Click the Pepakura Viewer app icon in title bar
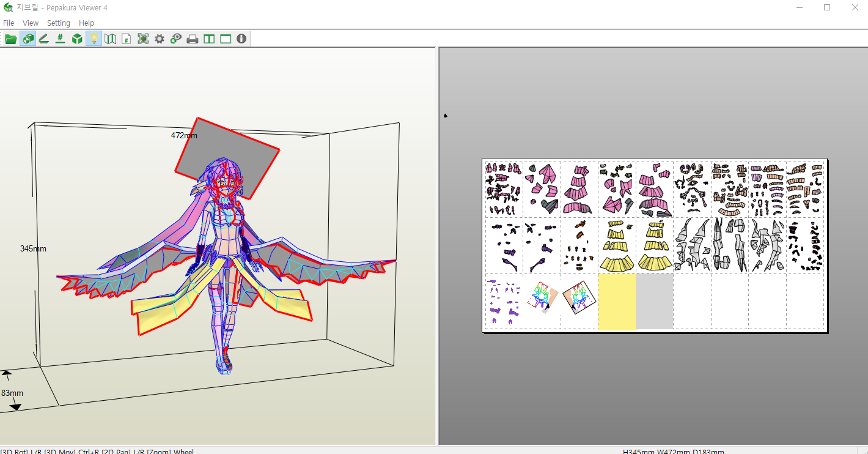 click(8, 8)
